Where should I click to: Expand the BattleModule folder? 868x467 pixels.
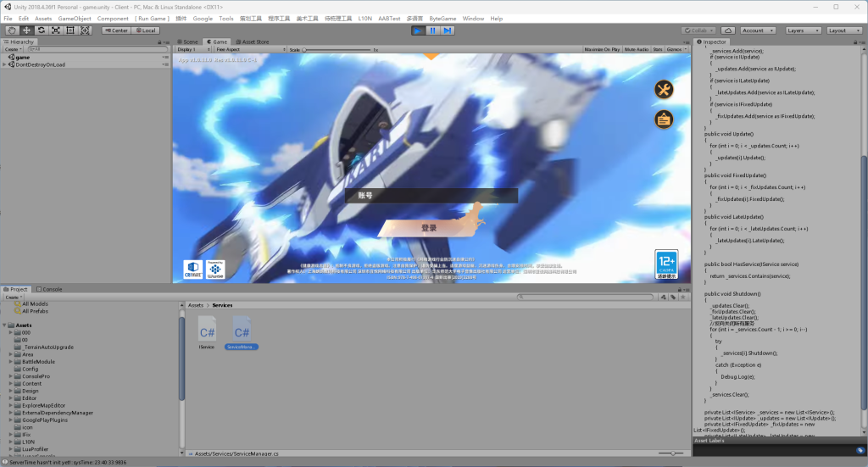[12, 362]
